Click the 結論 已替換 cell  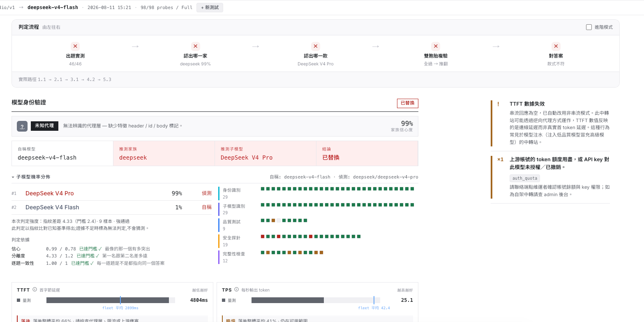(x=367, y=153)
